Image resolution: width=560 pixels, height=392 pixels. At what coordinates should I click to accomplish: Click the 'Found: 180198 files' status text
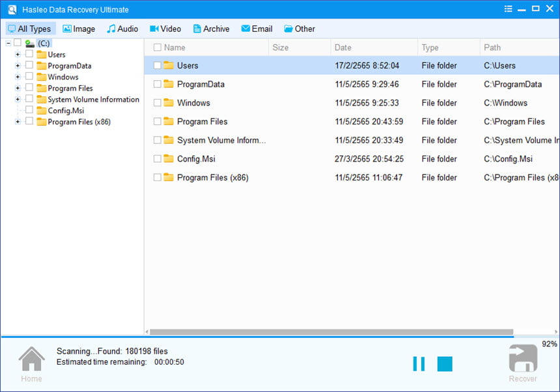tap(132, 351)
